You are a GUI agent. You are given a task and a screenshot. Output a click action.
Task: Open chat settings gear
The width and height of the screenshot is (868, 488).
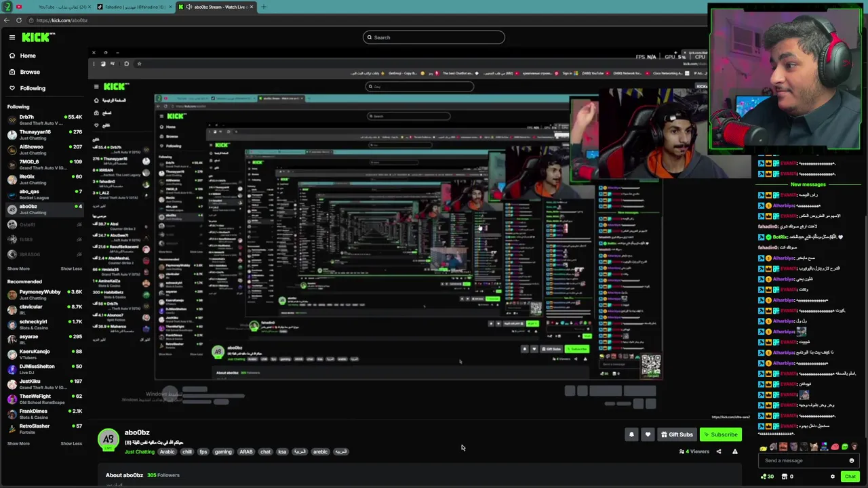click(x=833, y=476)
